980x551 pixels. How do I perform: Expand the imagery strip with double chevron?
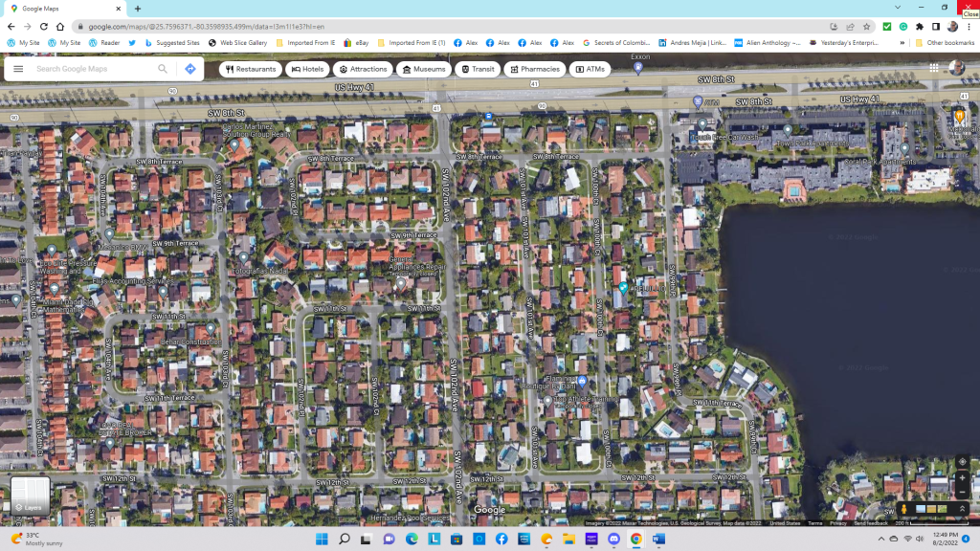pos(962,509)
